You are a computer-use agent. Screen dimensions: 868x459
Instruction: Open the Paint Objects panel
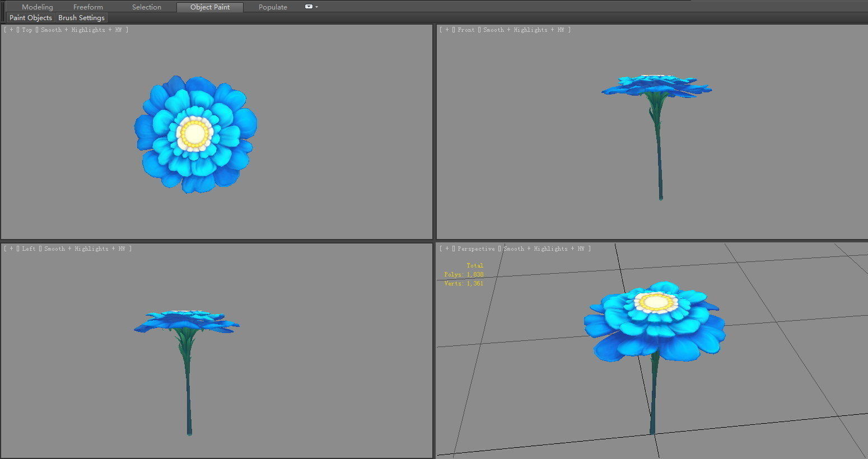[x=31, y=18]
